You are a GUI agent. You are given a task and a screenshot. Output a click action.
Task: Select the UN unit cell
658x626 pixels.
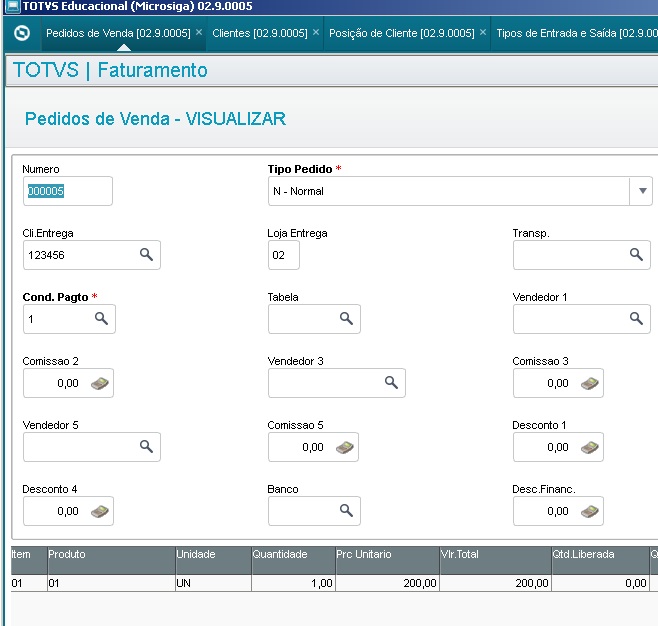[213, 583]
